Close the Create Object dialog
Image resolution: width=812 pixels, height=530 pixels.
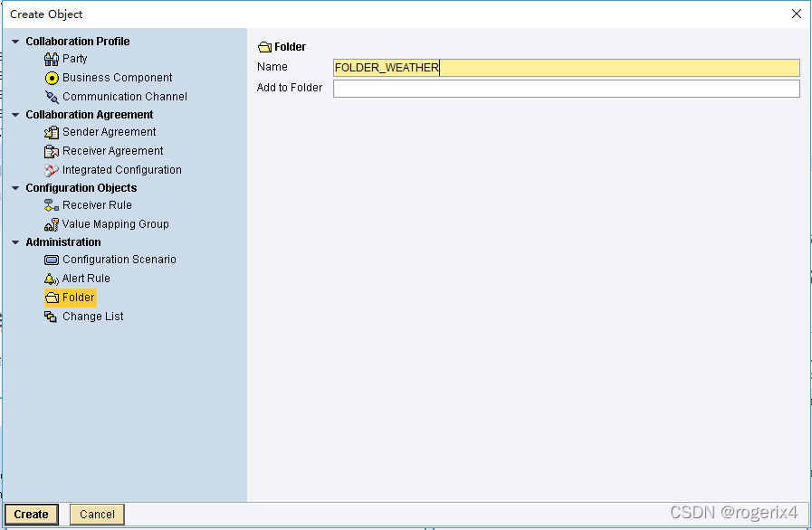tap(797, 14)
